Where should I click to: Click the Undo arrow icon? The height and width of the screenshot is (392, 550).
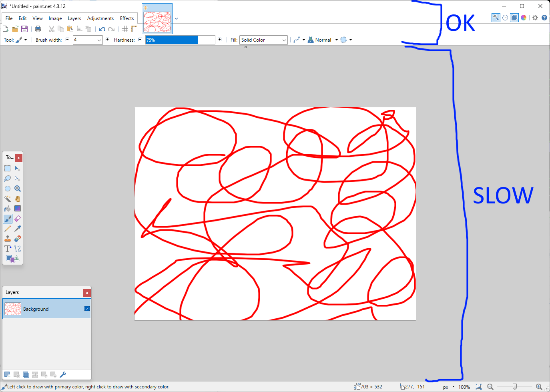click(102, 29)
